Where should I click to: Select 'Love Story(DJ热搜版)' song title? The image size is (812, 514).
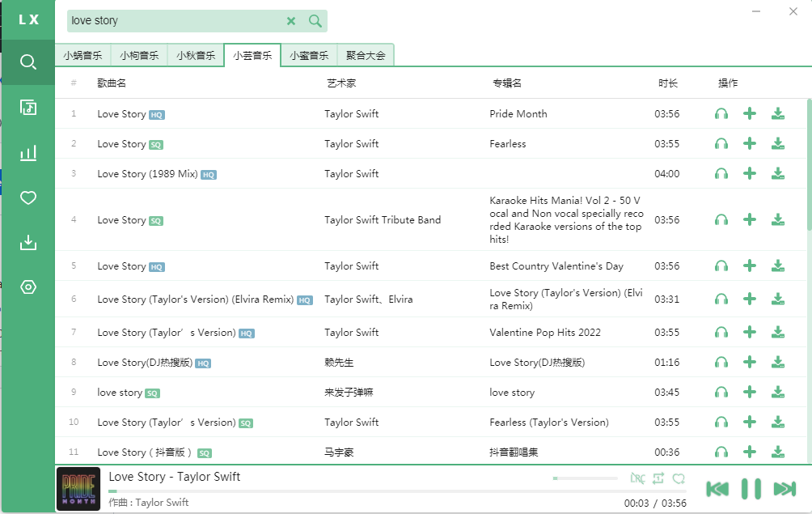145,363
